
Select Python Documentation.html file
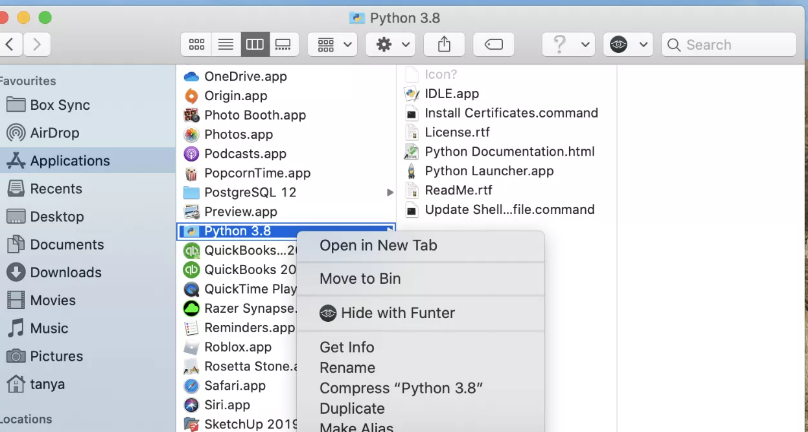point(499,152)
